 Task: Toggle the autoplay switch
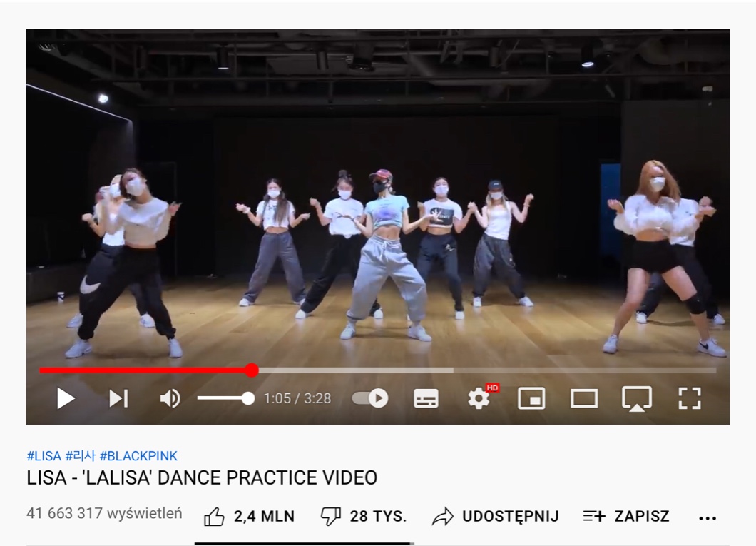370,398
